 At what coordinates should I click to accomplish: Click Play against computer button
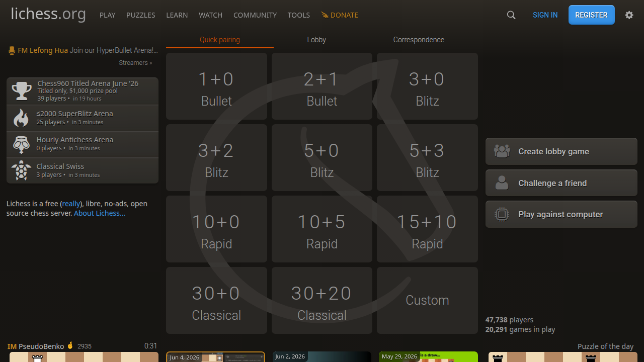click(561, 214)
